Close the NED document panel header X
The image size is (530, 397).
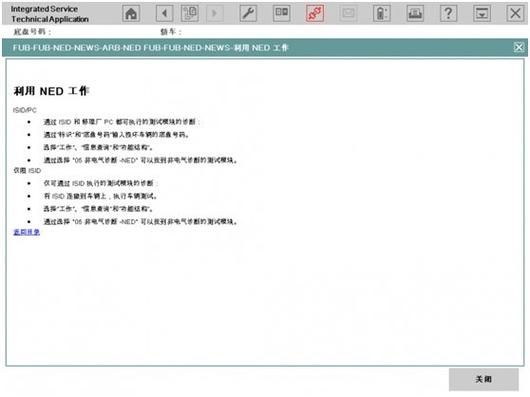[x=519, y=47]
